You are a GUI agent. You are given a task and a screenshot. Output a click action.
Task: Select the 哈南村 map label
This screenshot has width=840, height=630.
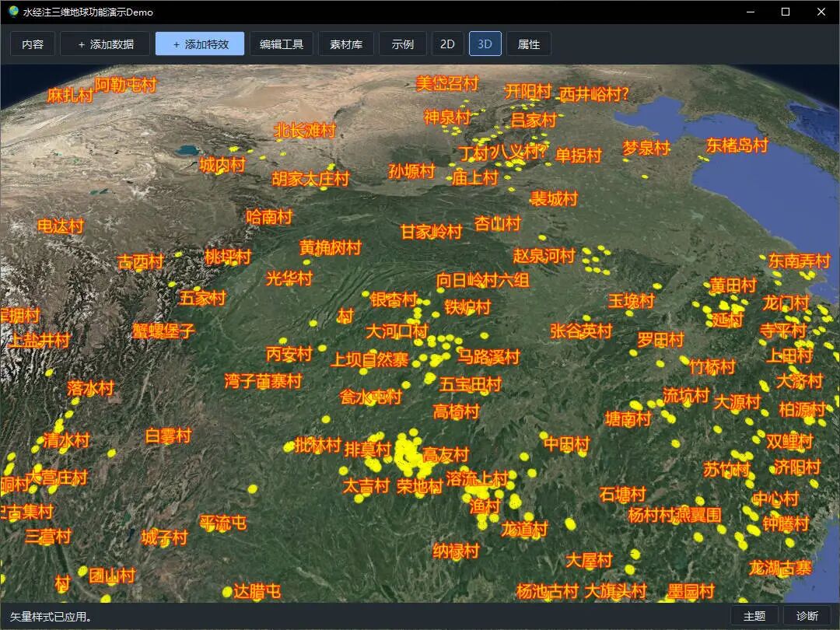[269, 216]
